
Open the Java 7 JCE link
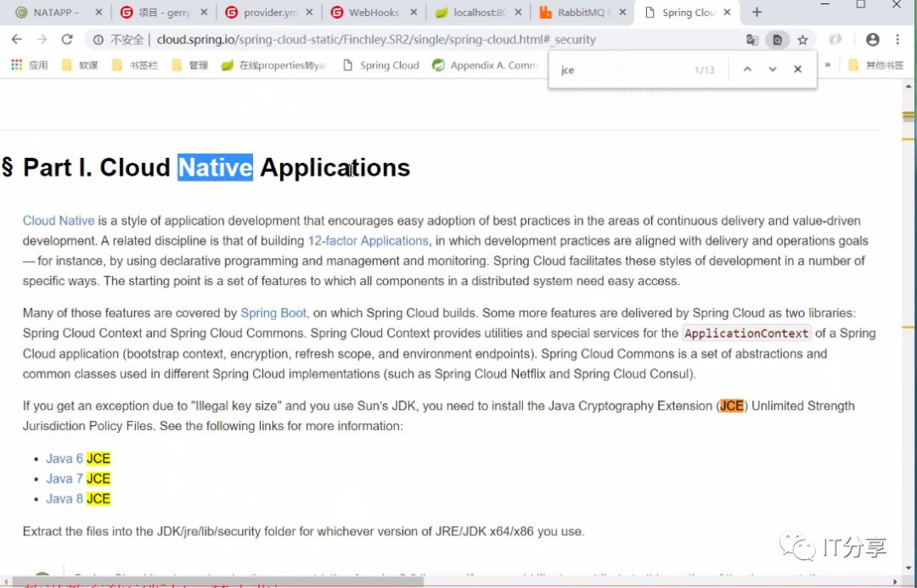tap(78, 479)
